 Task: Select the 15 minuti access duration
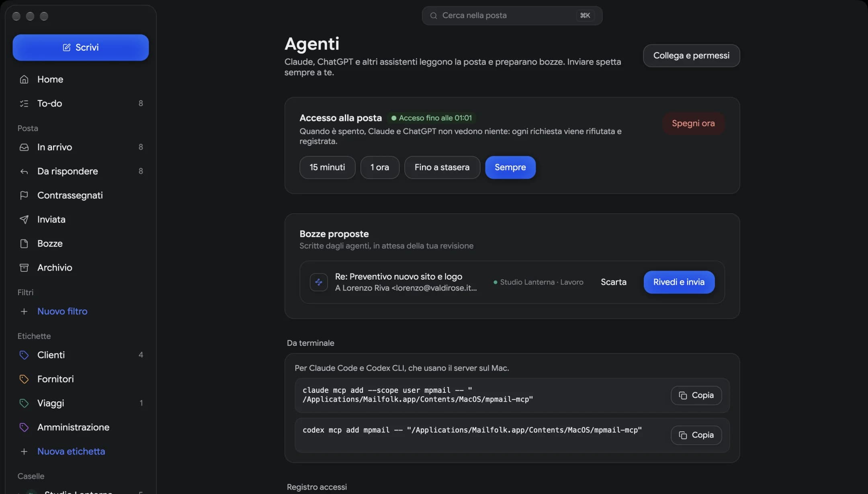[x=327, y=167]
